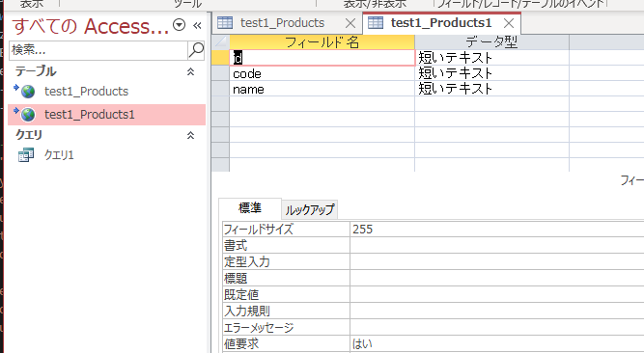Collapse the テーブル group
This screenshot has height=353, width=644.
pos(190,71)
